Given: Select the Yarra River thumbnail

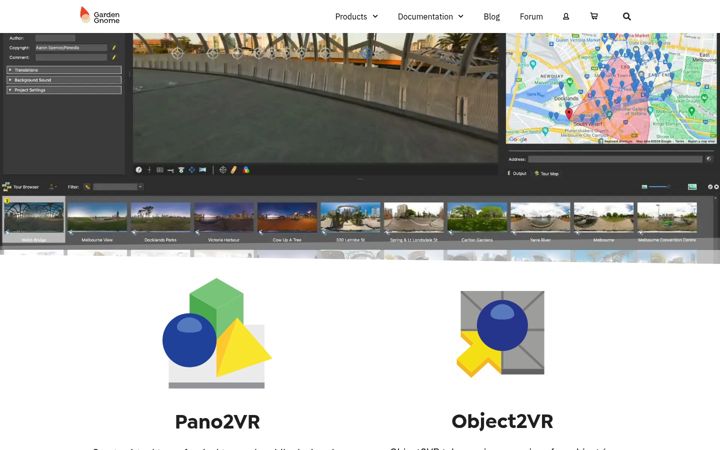Looking at the screenshot, I should tap(540, 217).
